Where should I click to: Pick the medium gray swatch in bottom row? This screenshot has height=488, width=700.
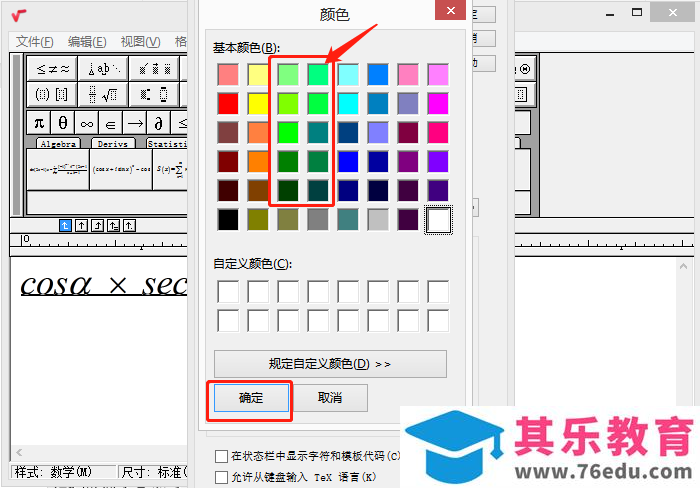point(318,220)
